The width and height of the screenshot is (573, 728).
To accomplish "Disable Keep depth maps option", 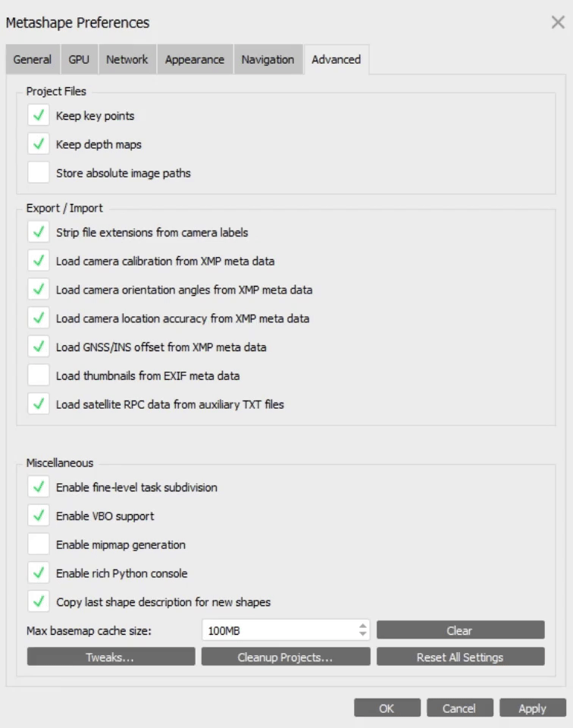I will (x=39, y=145).
